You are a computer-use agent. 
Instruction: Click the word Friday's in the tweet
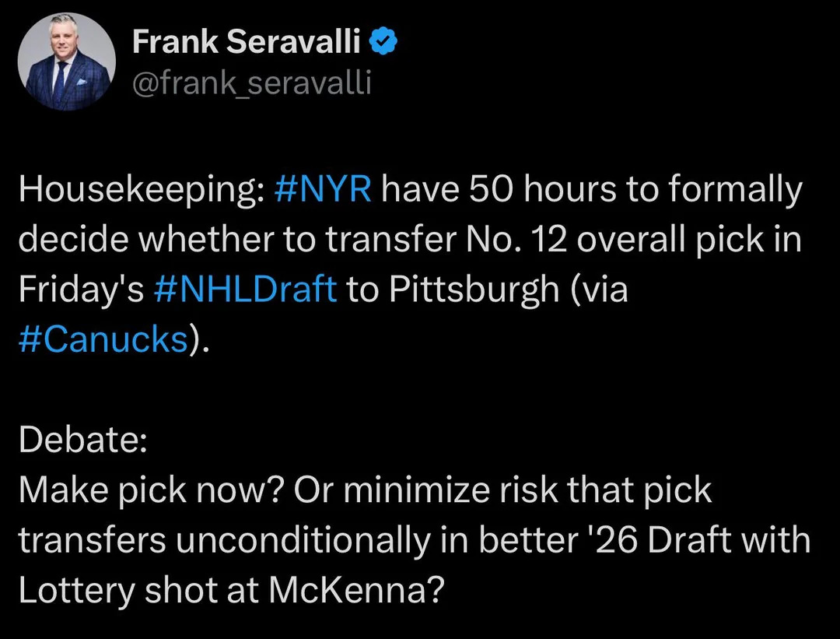point(82,290)
